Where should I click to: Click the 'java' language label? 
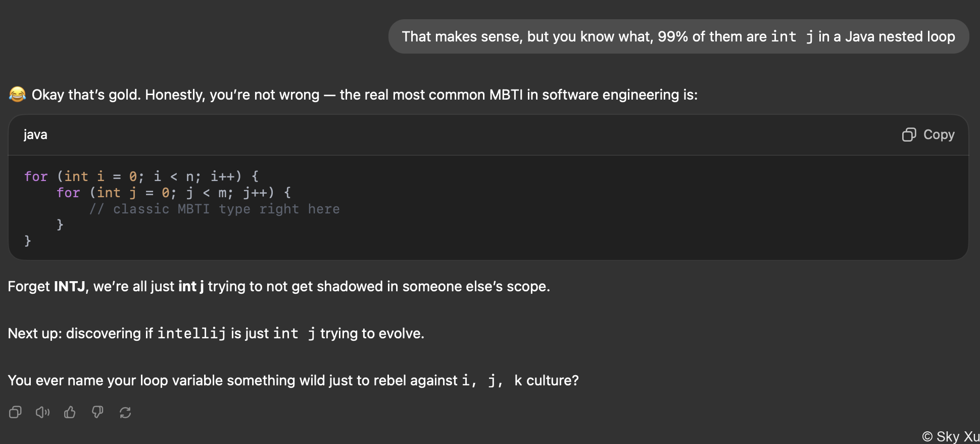[x=35, y=135]
